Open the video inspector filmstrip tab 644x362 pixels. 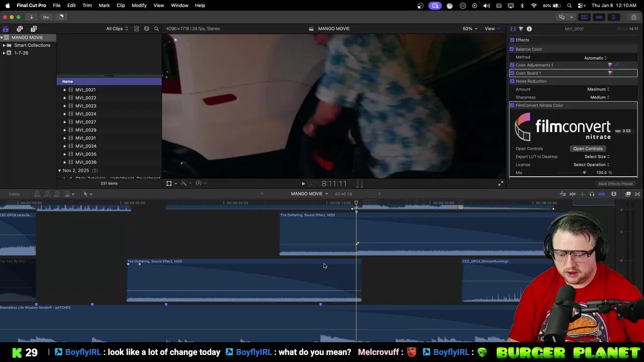click(x=513, y=29)
